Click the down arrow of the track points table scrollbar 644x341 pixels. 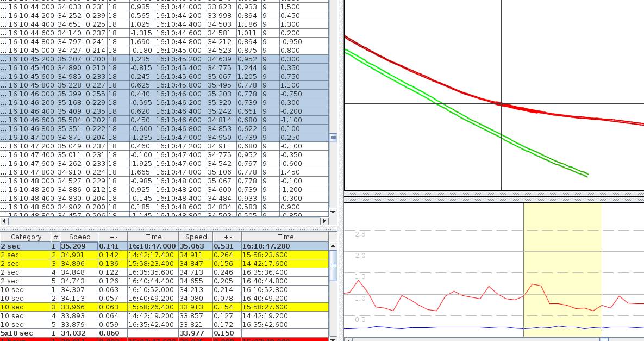point(333,212)
